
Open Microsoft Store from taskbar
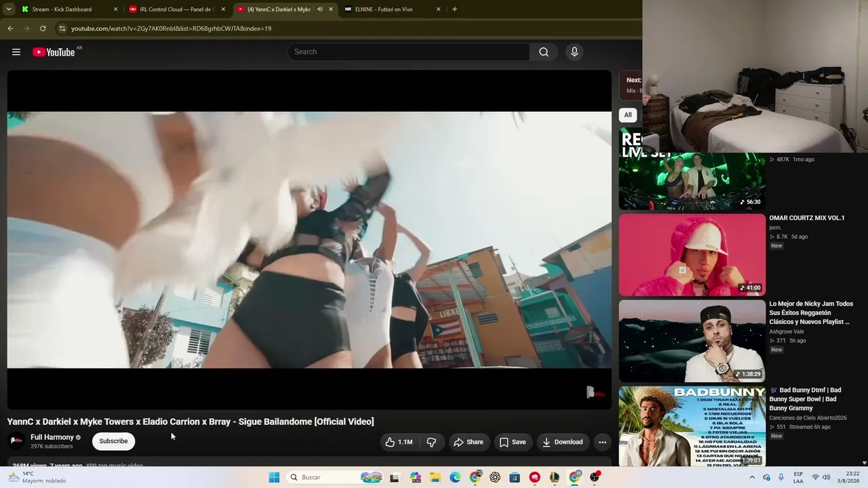(x=515, y=477)
